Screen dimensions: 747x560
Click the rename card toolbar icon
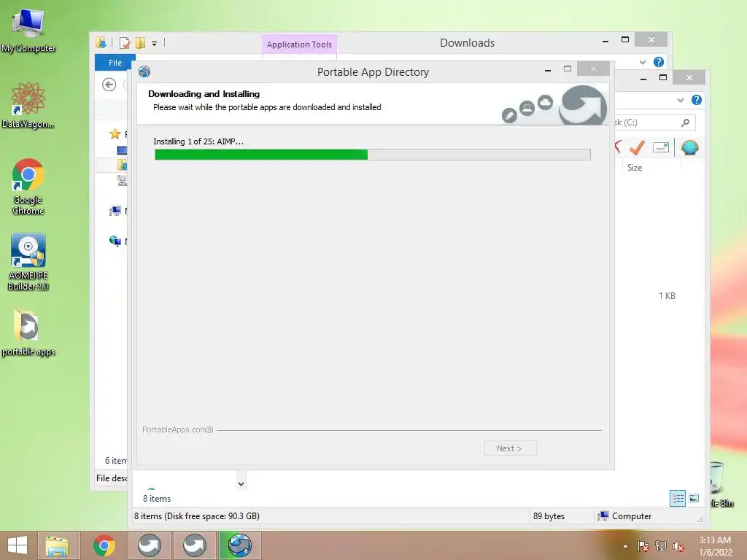[x=661, y=147]
